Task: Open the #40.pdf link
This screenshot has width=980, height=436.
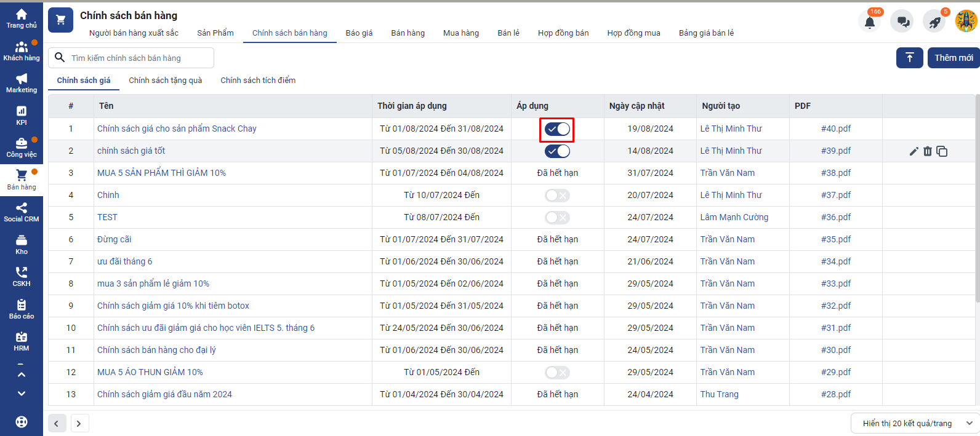Action: 835,129
